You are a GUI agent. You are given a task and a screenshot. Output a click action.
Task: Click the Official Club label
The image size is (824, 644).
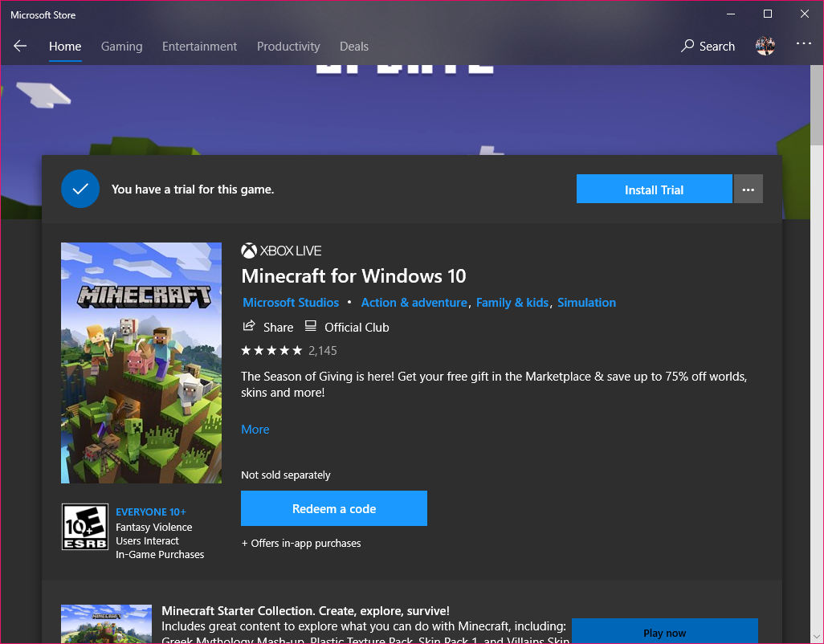coord(357,328)
